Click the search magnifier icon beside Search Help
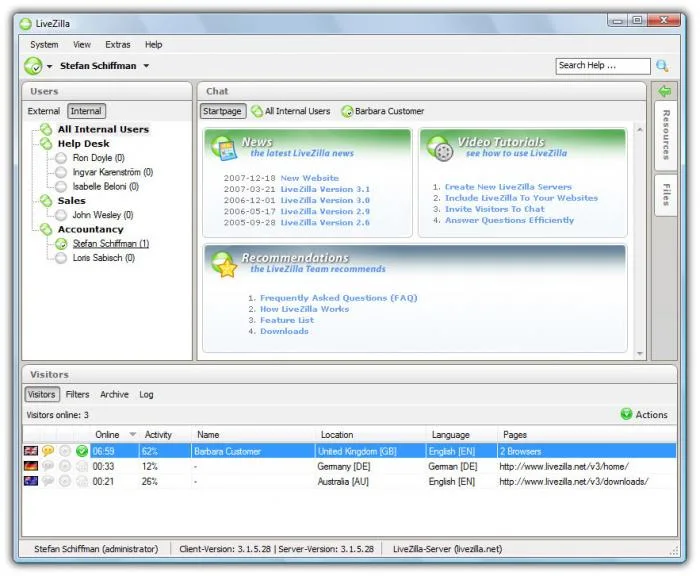Viewport: 700px width, 576px height. (x=662, y=66)
